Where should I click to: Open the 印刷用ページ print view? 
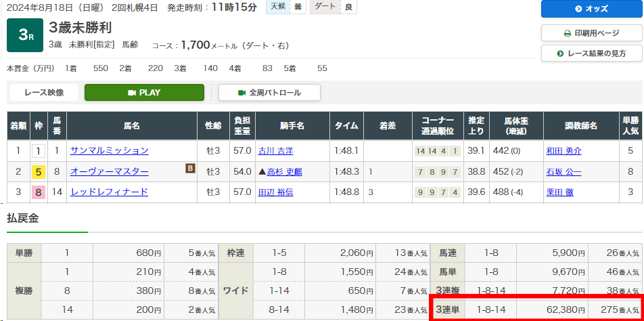(591, 33)
